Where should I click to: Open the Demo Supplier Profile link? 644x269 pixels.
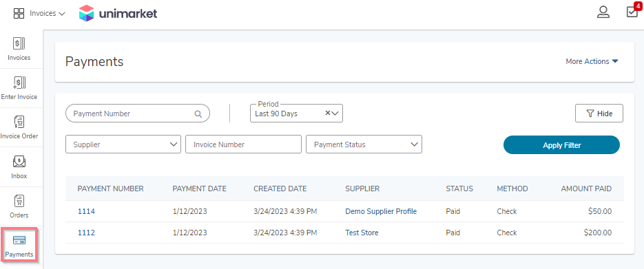pos(381,212)
